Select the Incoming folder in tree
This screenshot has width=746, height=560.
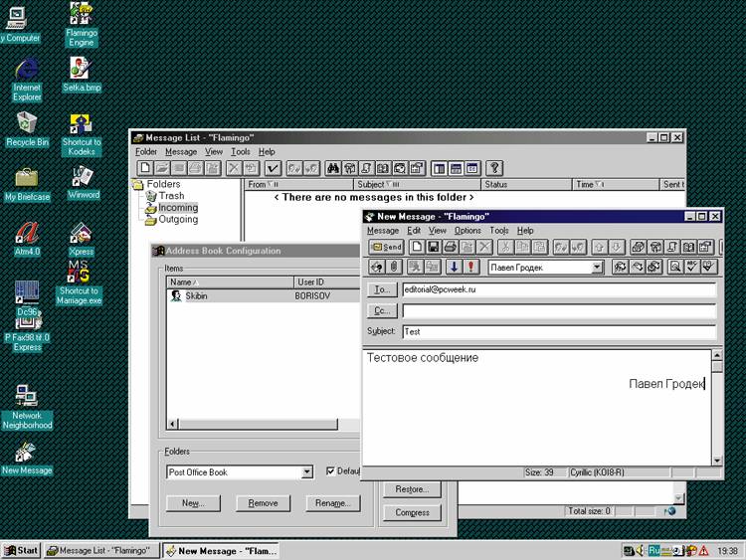178,208
